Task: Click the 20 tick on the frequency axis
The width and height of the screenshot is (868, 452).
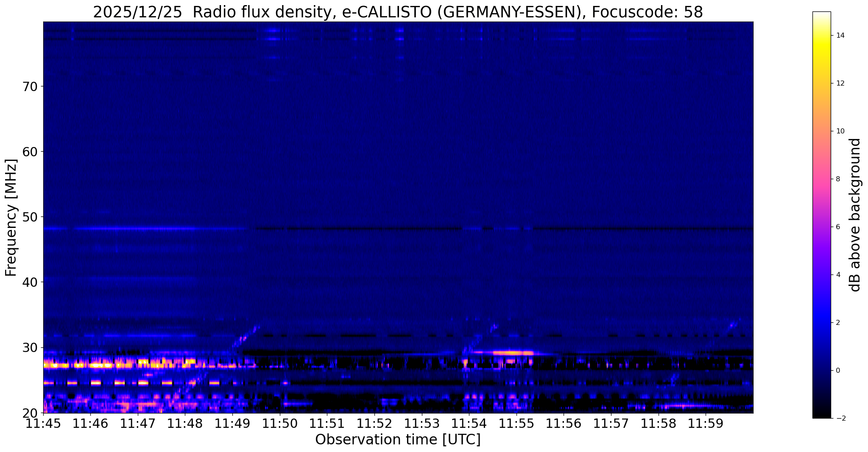Action: click(x=29, y=413)
